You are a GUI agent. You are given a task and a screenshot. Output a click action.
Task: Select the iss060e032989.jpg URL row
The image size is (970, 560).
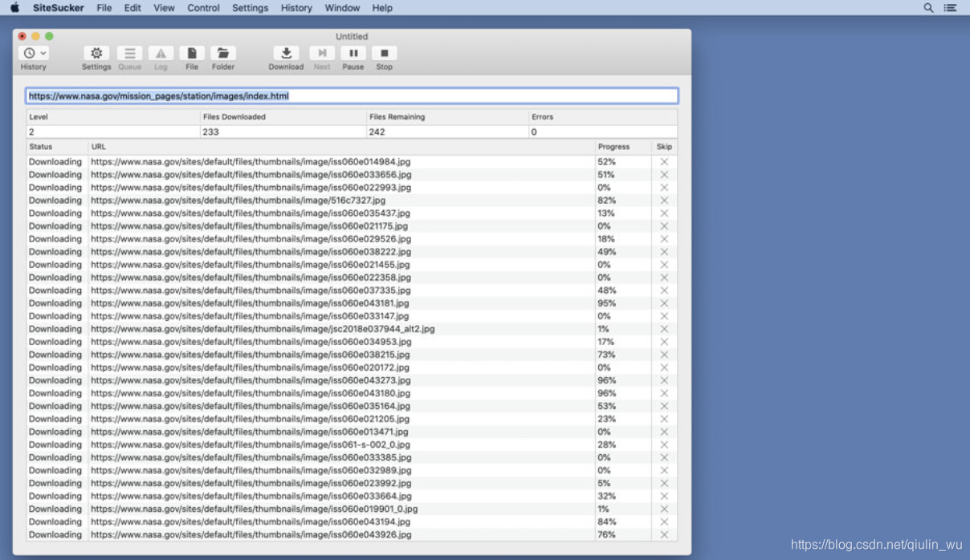(352, 470)
